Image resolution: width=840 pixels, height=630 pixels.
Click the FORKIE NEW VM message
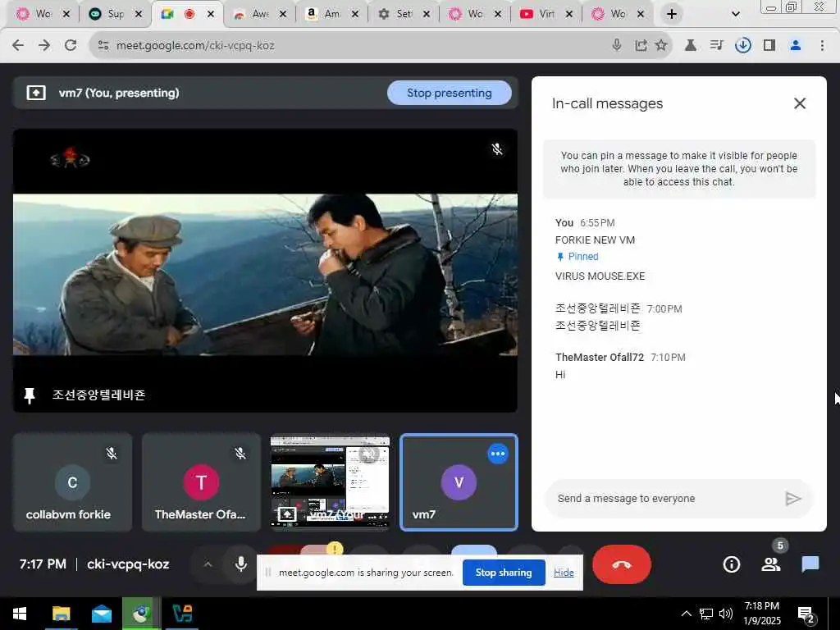[595, 240]
